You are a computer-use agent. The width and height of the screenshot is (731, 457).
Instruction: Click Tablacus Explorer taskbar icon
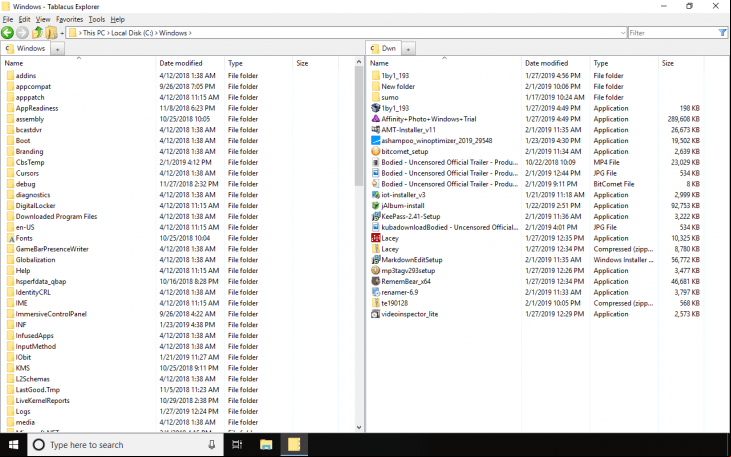click(294, 445)
